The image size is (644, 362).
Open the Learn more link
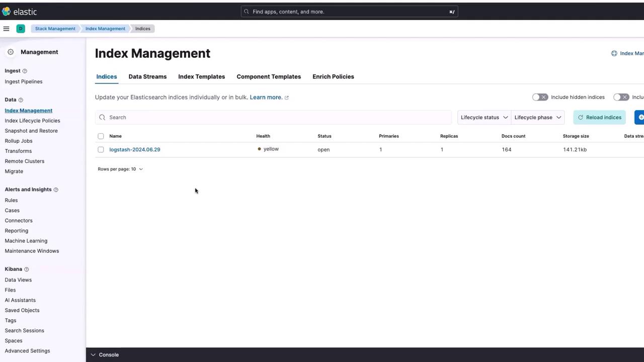[x=266, y=98]
